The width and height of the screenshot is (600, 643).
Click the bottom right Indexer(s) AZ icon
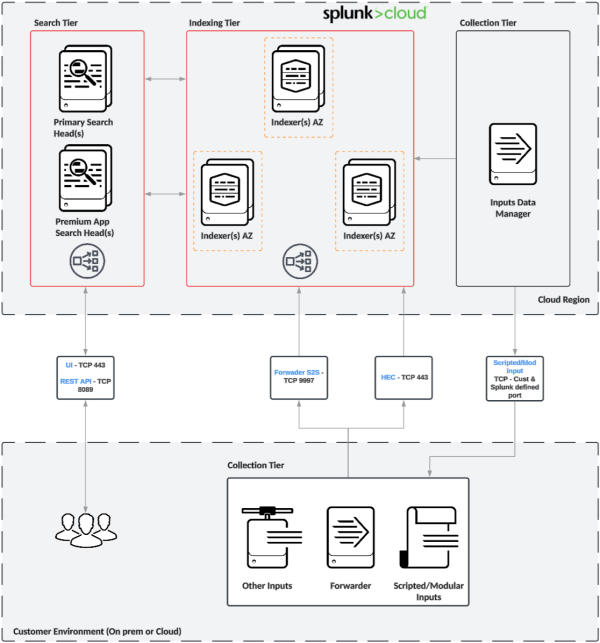[x=369, y=192]
